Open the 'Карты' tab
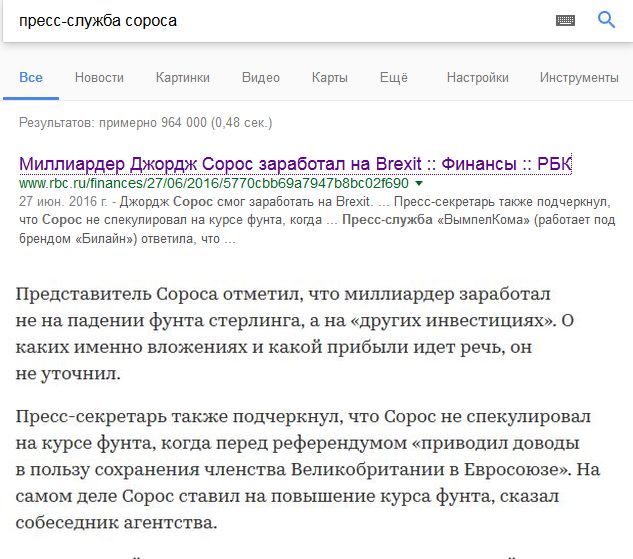The width and height of the screenshot is (633, 559). coord(330,77)
